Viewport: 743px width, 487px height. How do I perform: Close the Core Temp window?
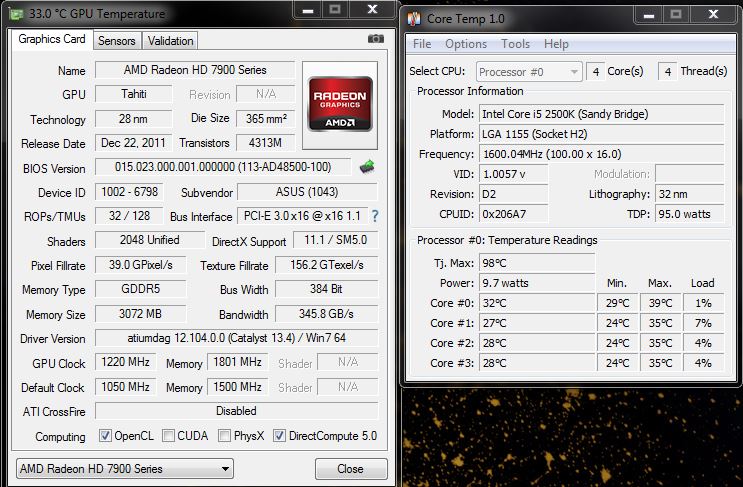(x=713, y=14)
